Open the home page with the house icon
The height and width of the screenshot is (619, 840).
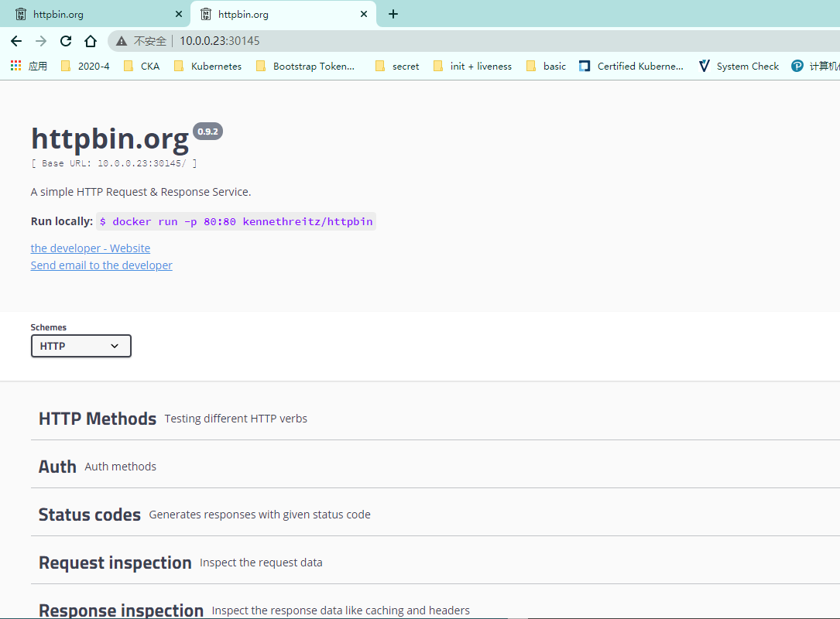coord(91,41)
